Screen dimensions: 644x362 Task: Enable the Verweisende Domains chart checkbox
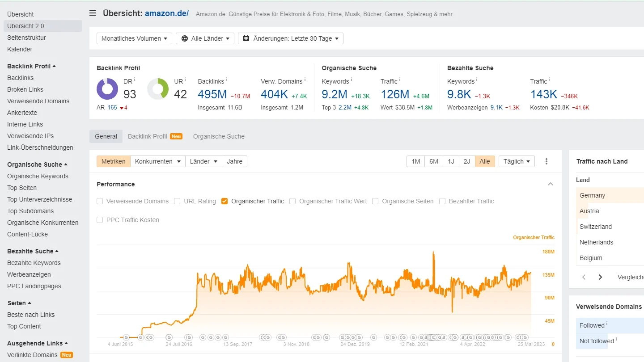point(100,201)
